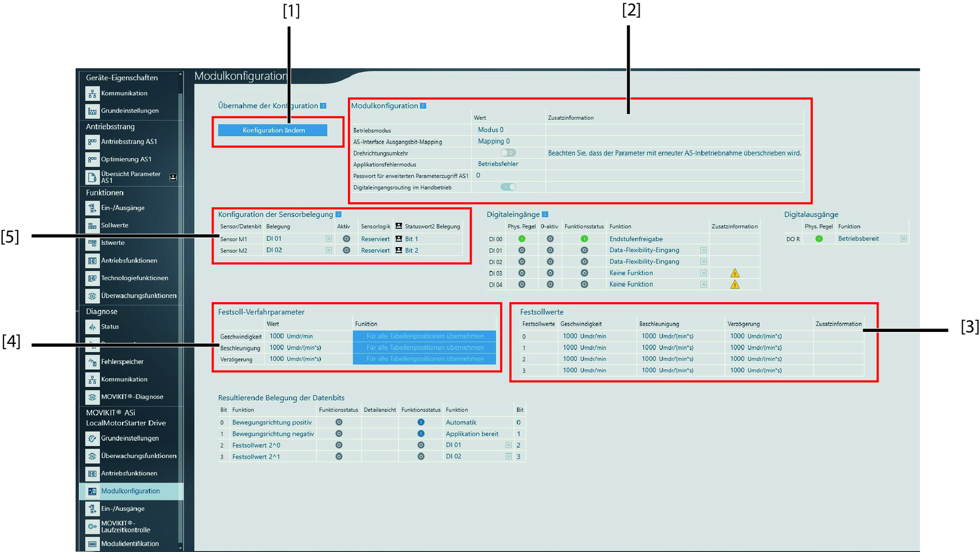Toggle the Aktiv indicator for Sensor M1
The image size is (980, 552).
[346, 239]
